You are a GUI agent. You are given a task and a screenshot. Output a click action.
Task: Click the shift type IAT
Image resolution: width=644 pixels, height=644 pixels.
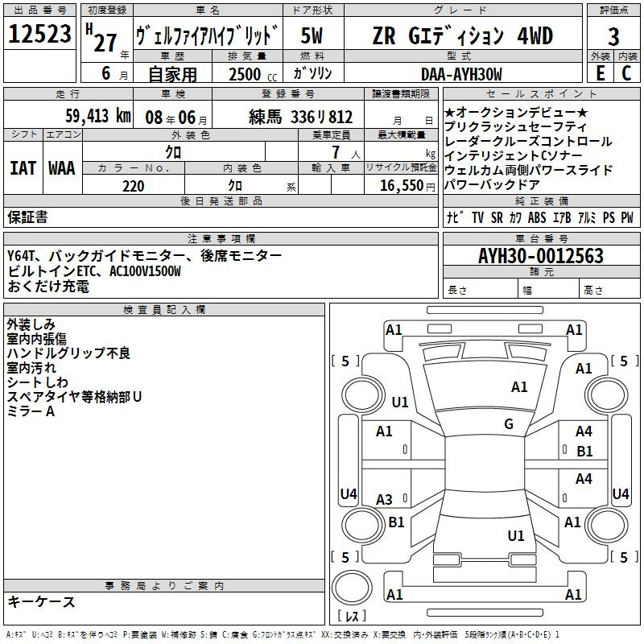[23, 168]
